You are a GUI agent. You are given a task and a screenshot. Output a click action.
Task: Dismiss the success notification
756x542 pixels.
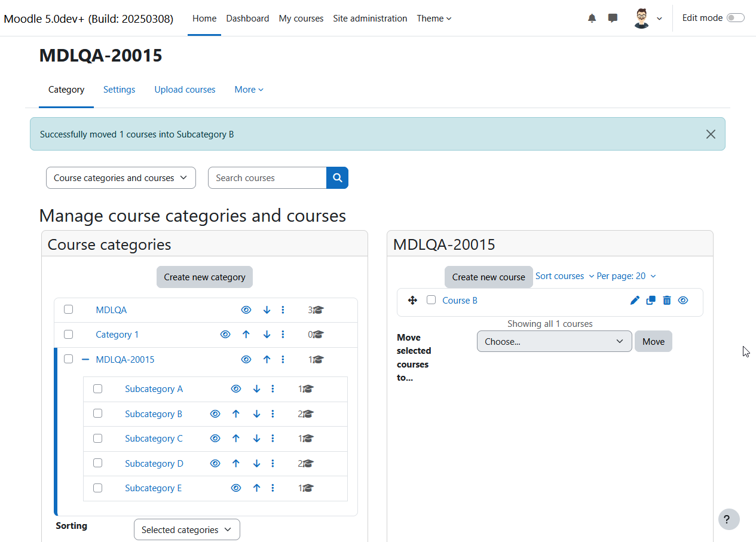(x=711, y=134)
